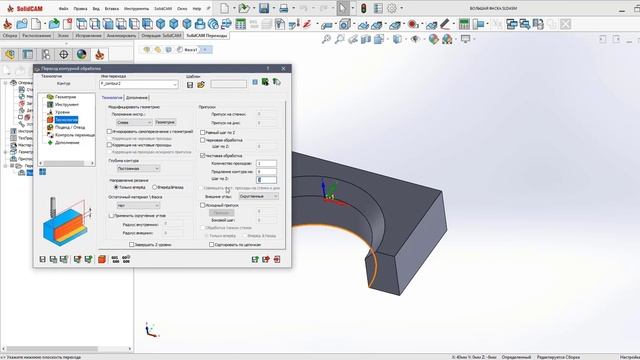Image resolution: width=640 pixels, height=360 pixels.
Task: Select the 'Только вперед' radio button
Action: [x=116, y=187]
